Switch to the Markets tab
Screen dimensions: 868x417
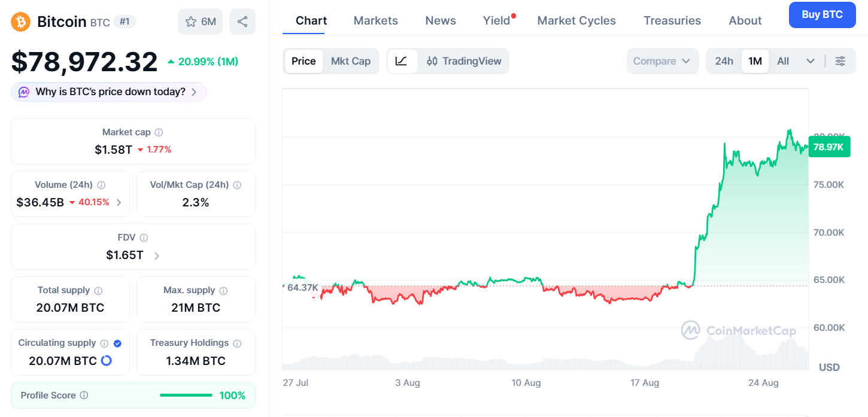[376, 20]
